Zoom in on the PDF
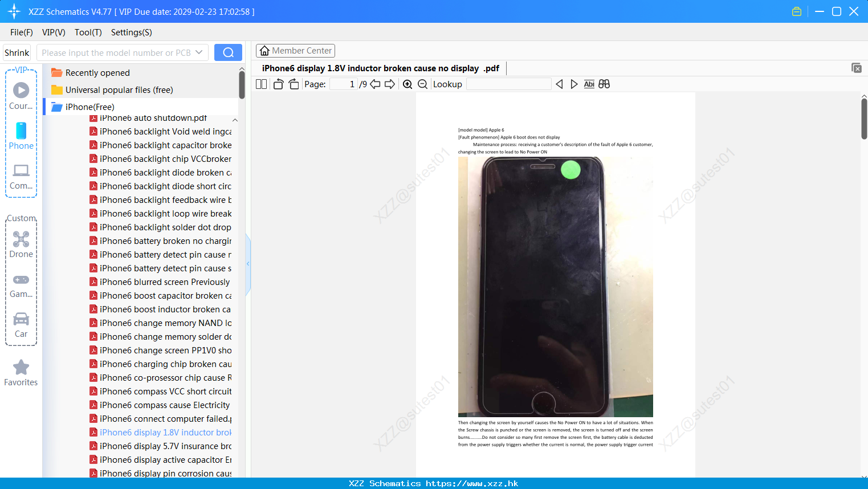 point(407,84)
